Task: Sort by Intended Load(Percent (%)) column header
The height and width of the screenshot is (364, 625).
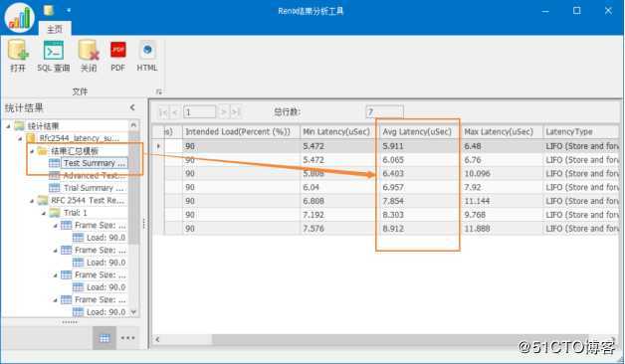Action: point(241,132)
